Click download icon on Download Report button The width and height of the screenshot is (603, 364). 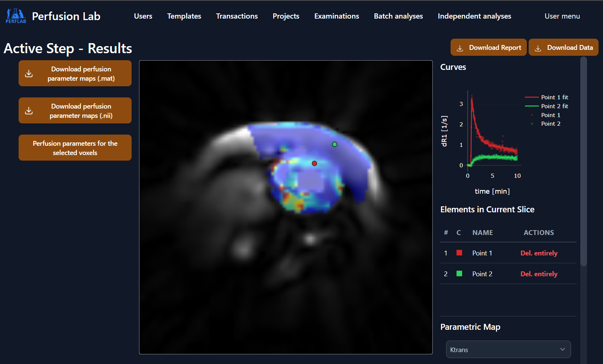[x=460, y=48]
